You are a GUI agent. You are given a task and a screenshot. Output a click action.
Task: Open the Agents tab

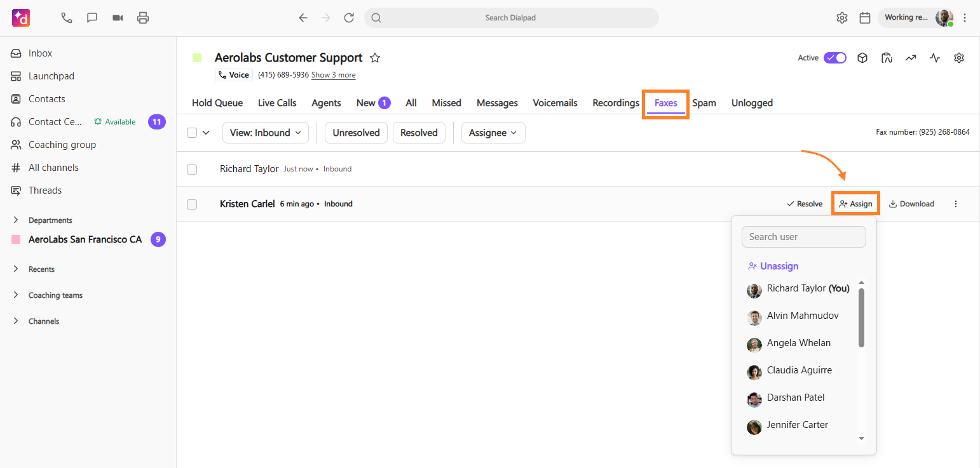click(x=326, y=103)
